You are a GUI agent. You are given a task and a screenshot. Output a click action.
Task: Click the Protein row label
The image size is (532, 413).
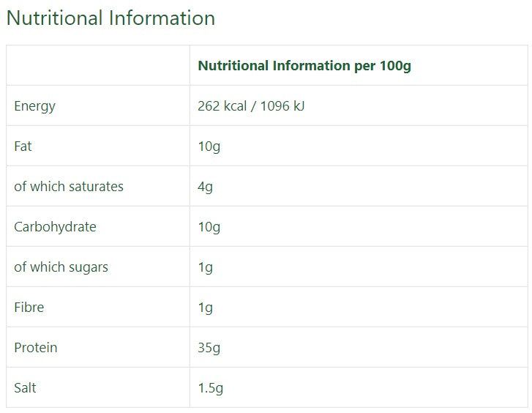36,347
